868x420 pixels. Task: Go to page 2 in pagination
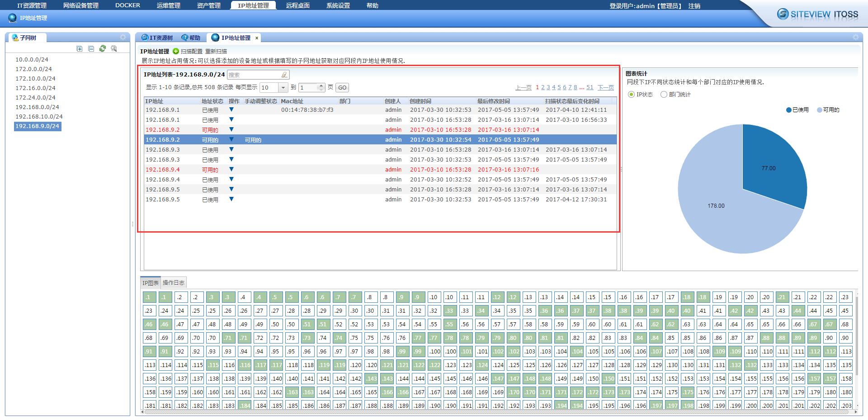pyautogui.click(x=542, y=88)
